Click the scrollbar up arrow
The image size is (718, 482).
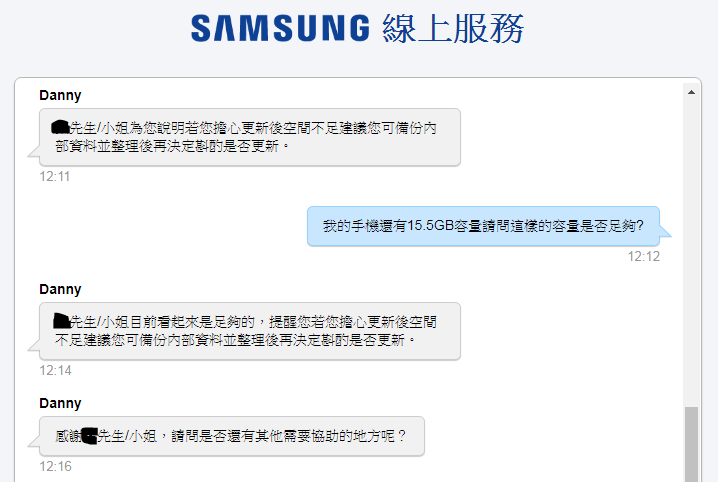tap(691, 92)
